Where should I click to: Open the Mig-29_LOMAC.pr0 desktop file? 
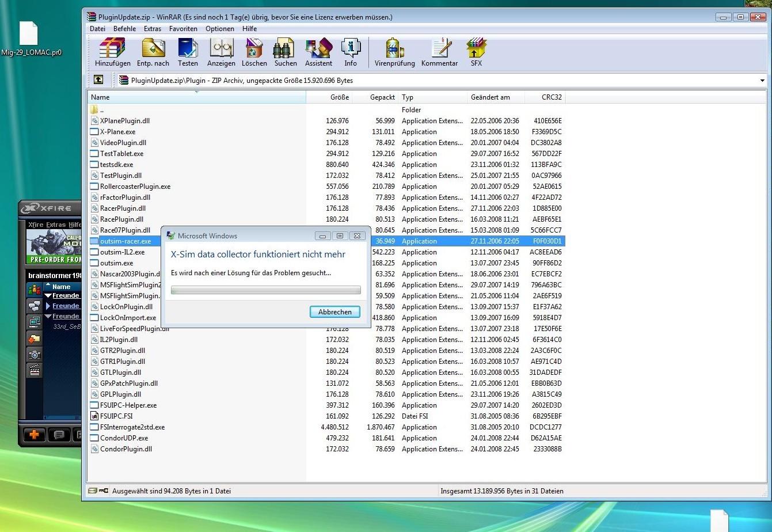pyautogui.click(x=30, y=39)
